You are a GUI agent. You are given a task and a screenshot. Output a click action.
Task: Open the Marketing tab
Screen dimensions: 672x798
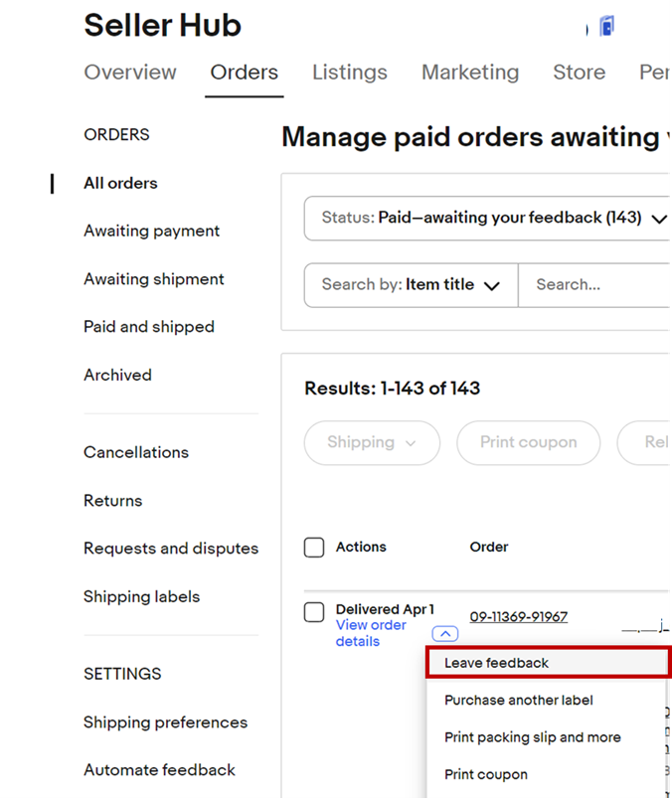(470, 73)
